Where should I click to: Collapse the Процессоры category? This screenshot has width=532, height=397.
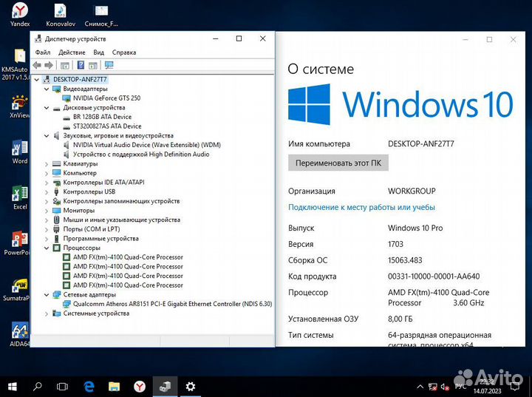point(47,248)
